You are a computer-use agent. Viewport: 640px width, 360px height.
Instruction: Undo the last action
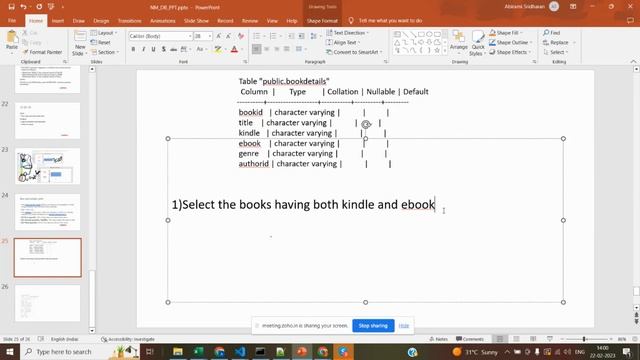pos(23,7)
